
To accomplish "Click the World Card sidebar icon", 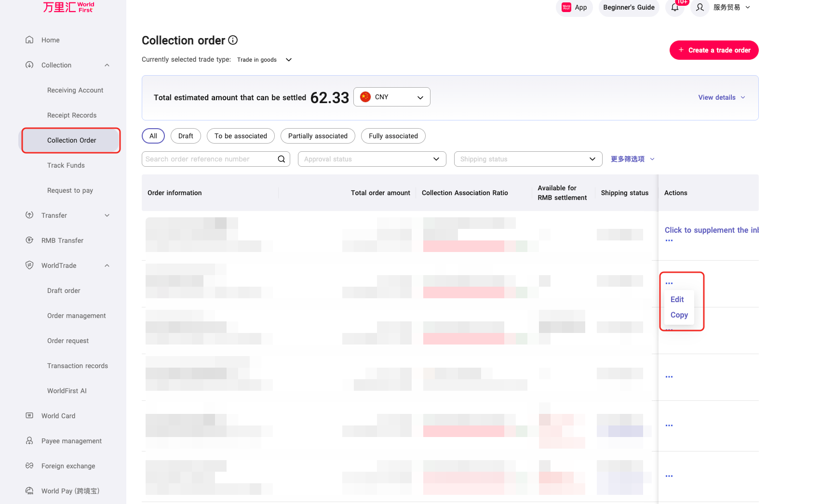I will pyautogui.click(x=29, y=416).
